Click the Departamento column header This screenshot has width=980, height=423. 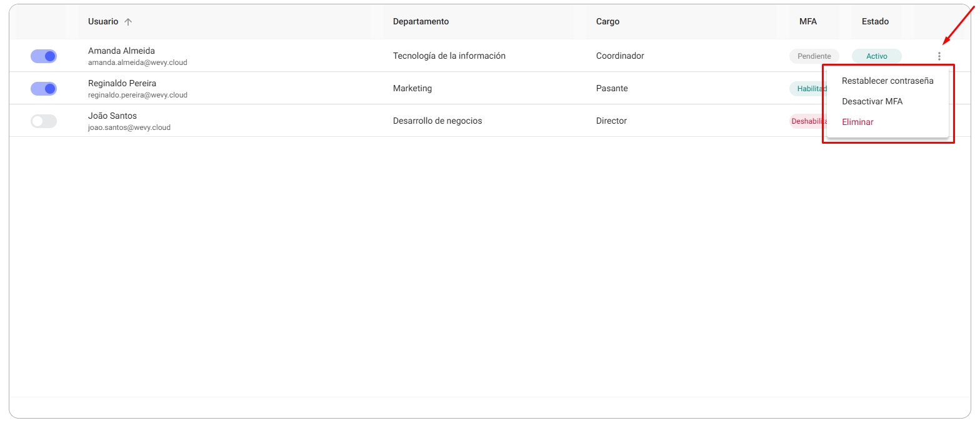click(421, 22)
